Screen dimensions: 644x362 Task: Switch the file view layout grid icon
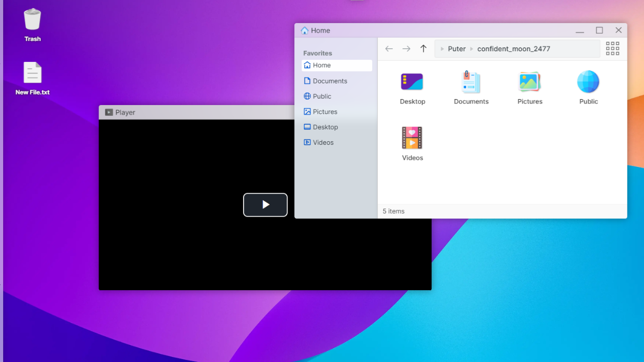(x=612, y=49)
